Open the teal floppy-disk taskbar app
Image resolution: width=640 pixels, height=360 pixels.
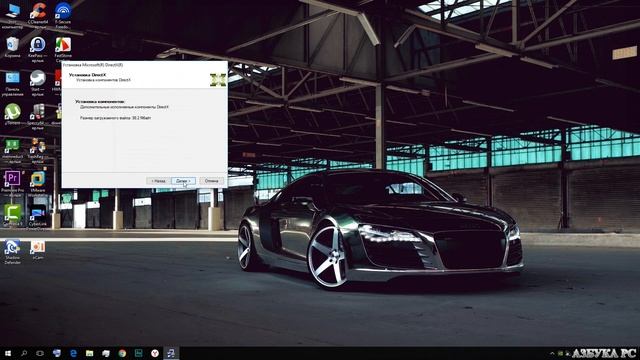(x=138, y=353)
